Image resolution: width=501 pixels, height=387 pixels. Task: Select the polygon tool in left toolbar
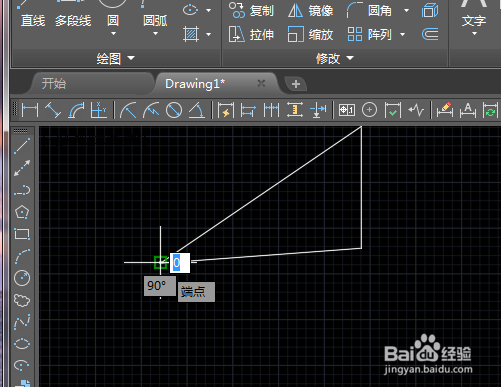(x=22, y=212)
